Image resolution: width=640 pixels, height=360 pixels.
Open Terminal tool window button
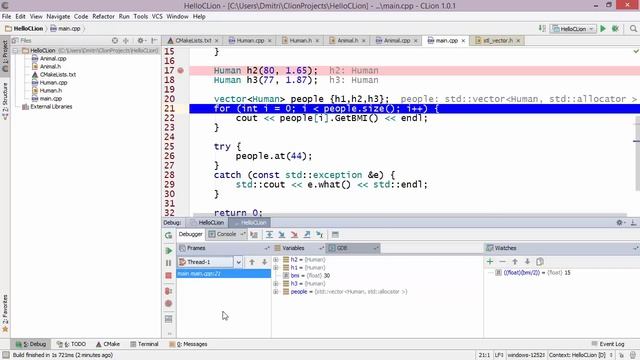click(144, 344)
